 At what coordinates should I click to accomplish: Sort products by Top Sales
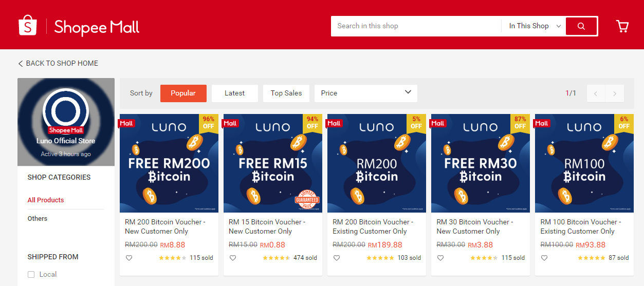[x=286, y=93]
